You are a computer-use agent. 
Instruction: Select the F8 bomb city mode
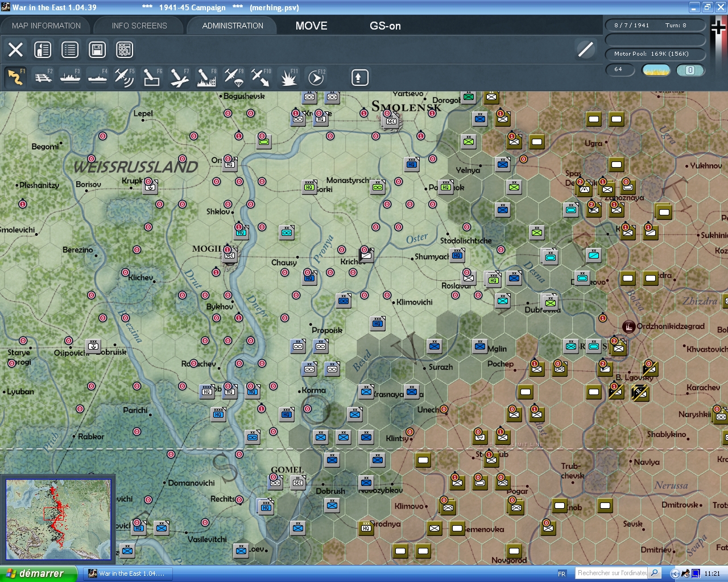pyautogui.click(x=206, y=77)
